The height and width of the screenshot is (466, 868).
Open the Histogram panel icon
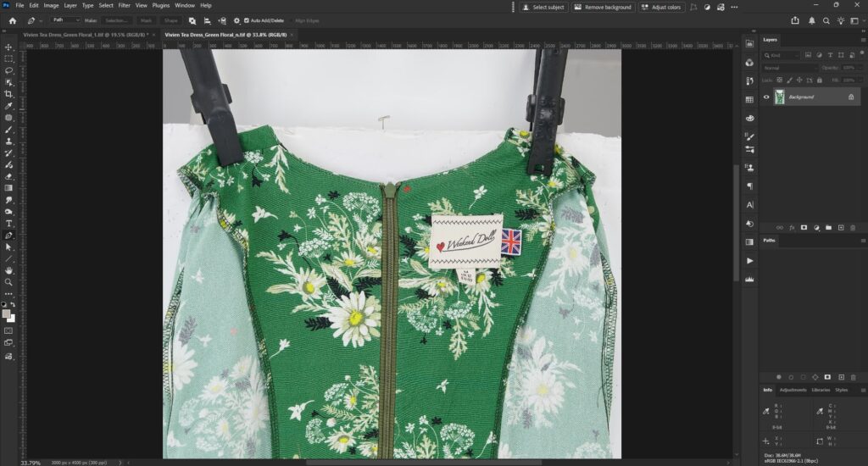pyautogui.click(x=749, y=280)
